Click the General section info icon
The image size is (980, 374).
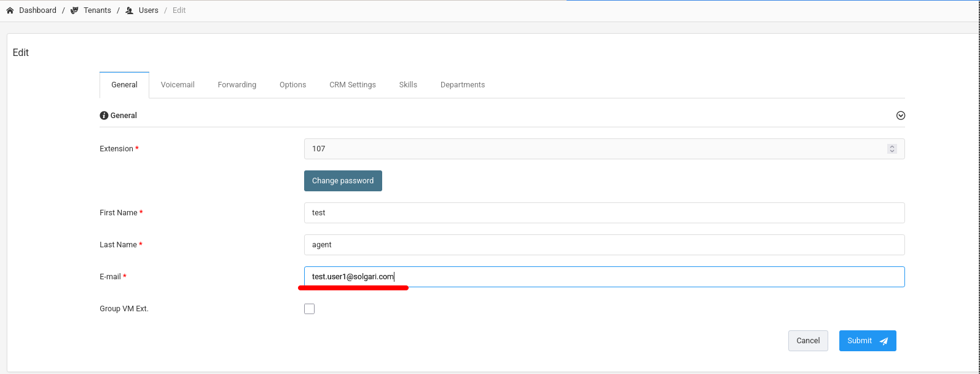click(x=104, y=116)
